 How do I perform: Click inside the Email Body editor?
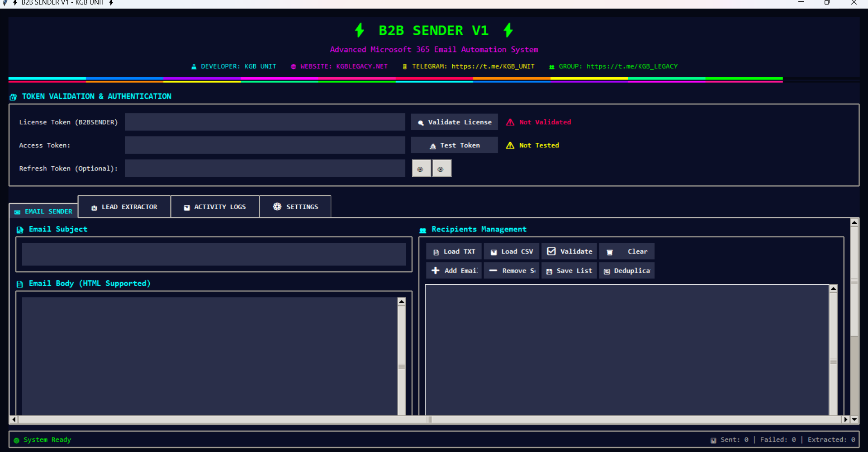click(x=209, y=356)
